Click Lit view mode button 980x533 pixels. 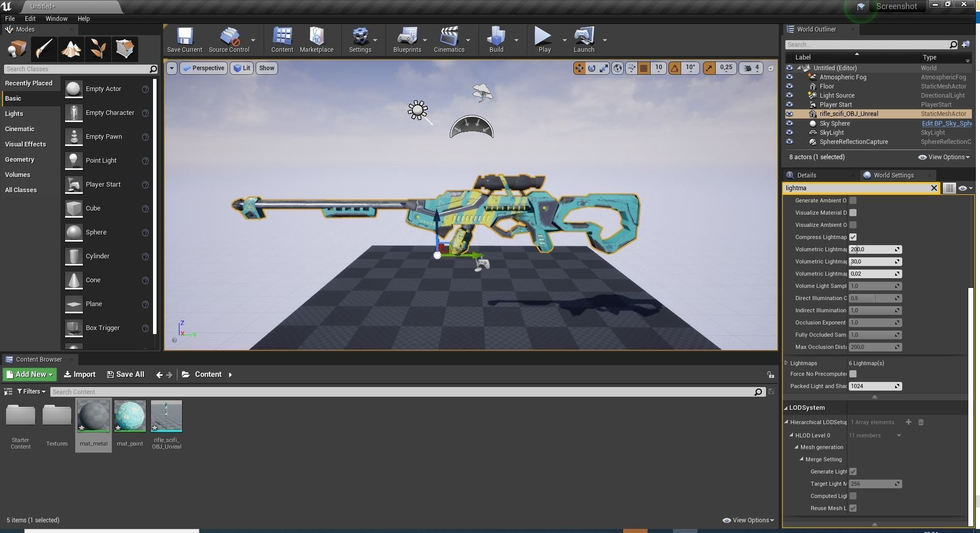(241, 68)
